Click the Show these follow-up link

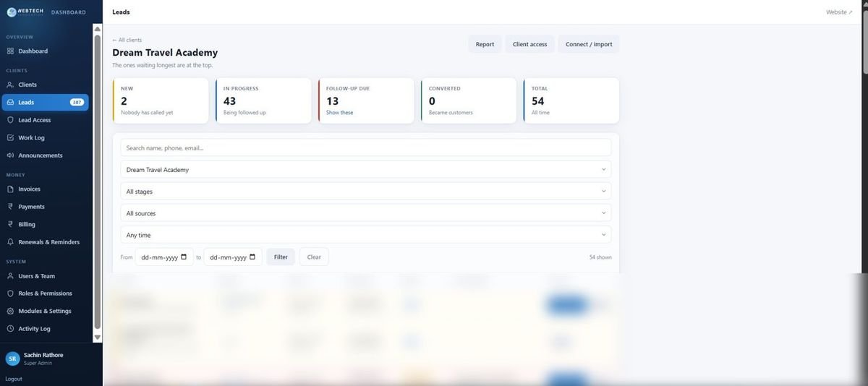pos(340,113)
